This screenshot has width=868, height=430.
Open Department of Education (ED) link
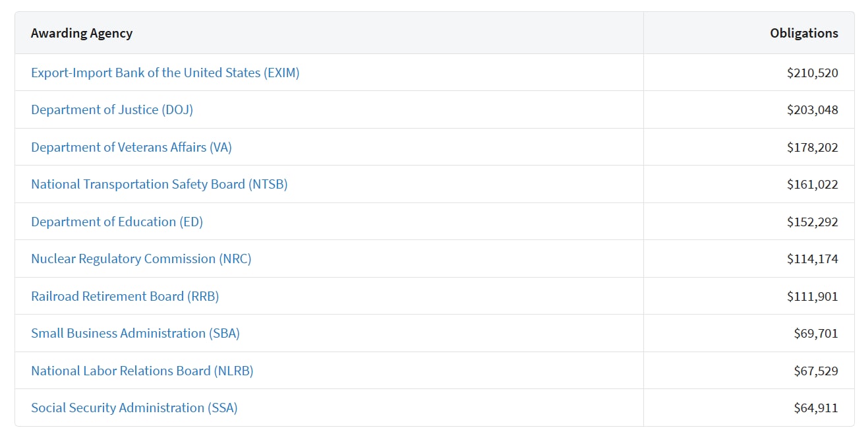click(117, 222)
